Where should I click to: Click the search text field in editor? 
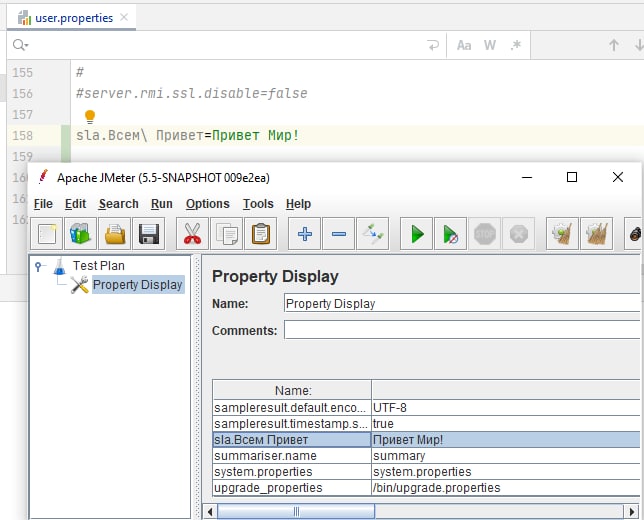(226, 45)
